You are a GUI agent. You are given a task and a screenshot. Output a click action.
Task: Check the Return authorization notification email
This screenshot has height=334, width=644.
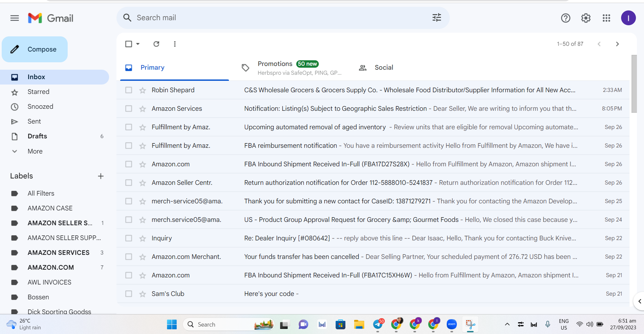(x=129, y=183)
